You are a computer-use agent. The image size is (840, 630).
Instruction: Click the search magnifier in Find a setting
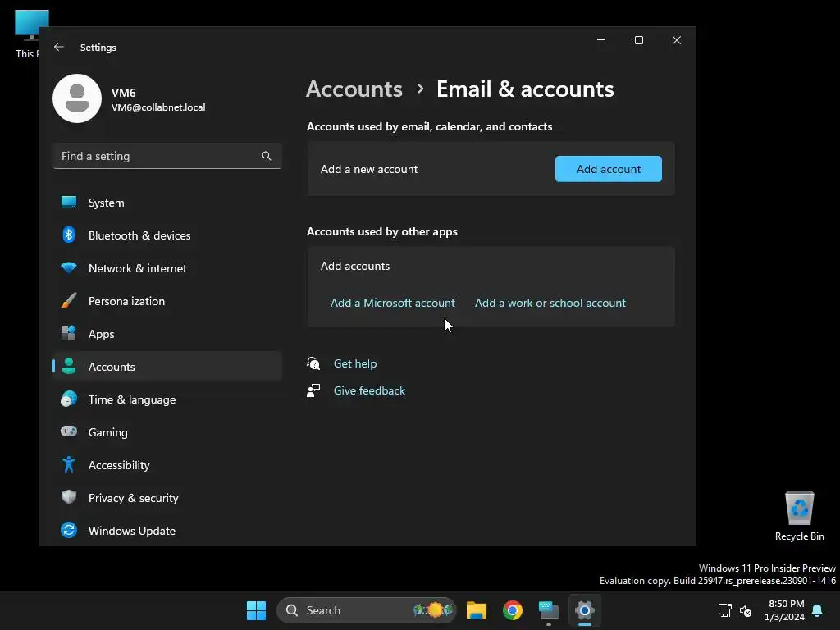267,156
